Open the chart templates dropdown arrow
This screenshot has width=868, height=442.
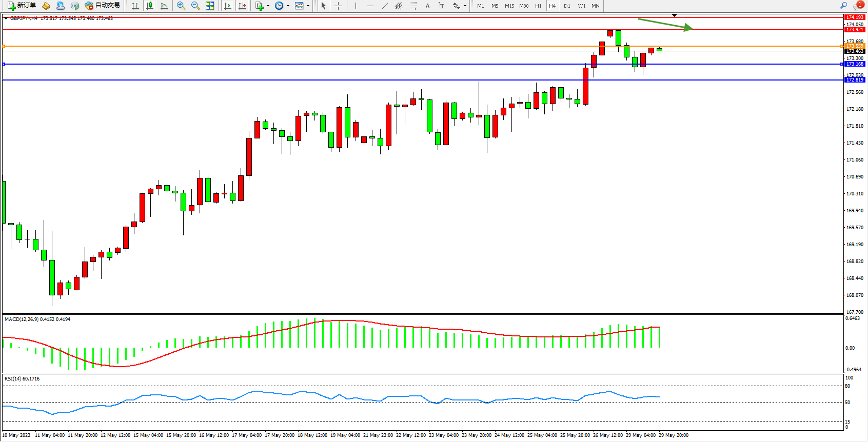point(308,6)
